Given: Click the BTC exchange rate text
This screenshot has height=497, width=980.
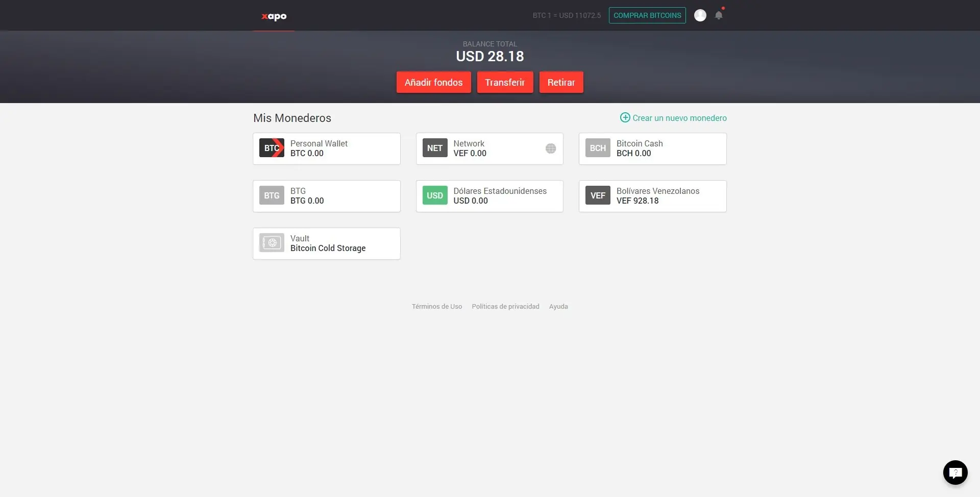Looking at the screenshot, I should 567,15.
